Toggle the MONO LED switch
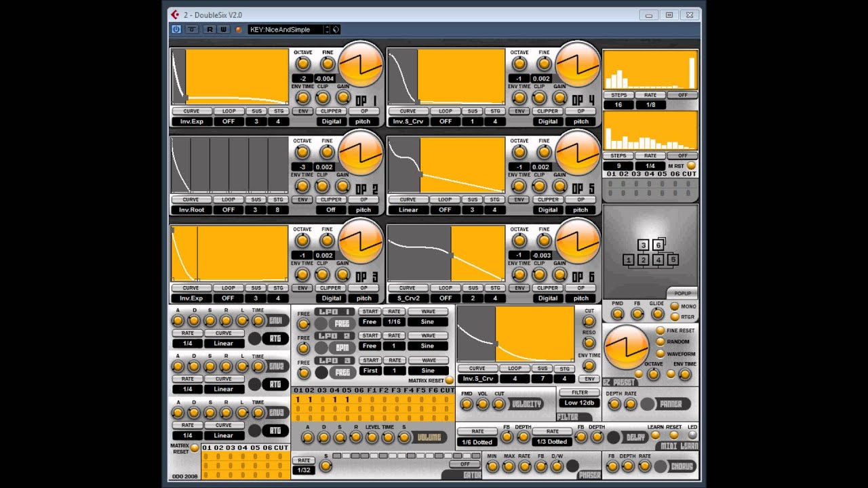This screenshot has width=868, height=488. [674, 306]
